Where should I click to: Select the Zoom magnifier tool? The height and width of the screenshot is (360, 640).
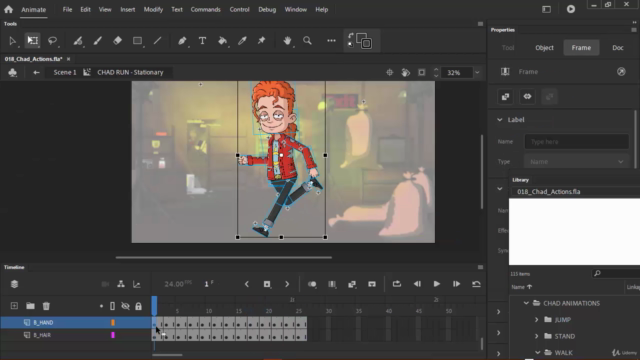coord(307,40)
